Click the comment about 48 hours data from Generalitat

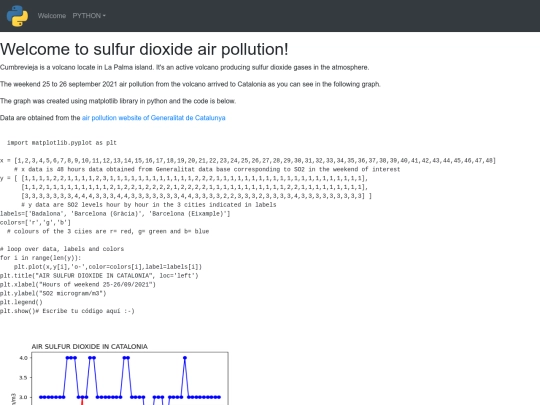coord(207,169)
